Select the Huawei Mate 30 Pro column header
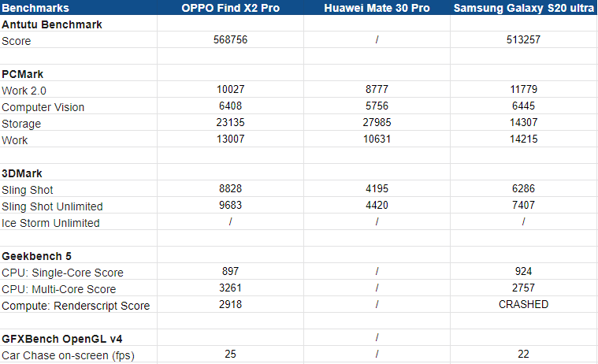This screenshot has width=598, height=364. pyautogui.click(x=377, y=8)
